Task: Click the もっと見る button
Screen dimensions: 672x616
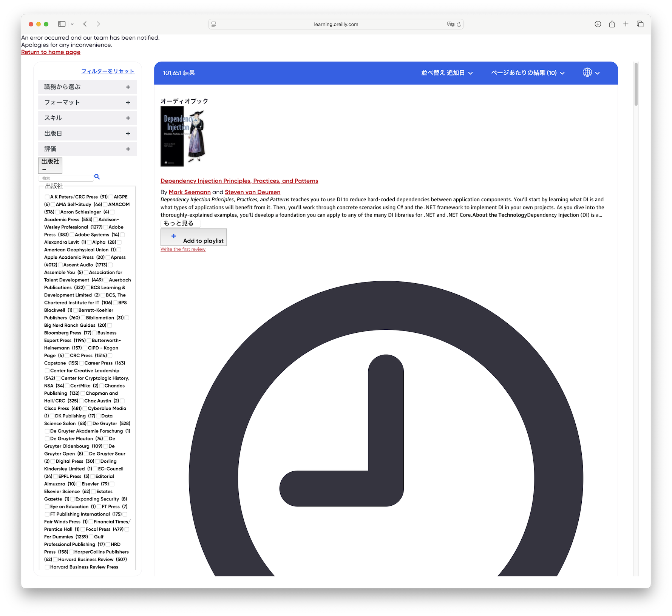Action: pyautogui.click(x=181, y=223)
